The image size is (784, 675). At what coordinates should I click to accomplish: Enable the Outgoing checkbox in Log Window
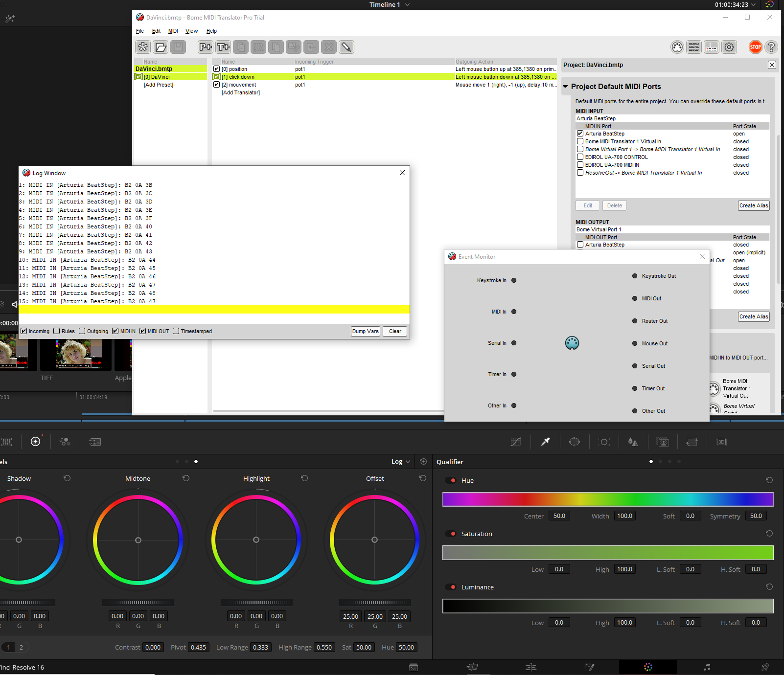coord(82,331)
